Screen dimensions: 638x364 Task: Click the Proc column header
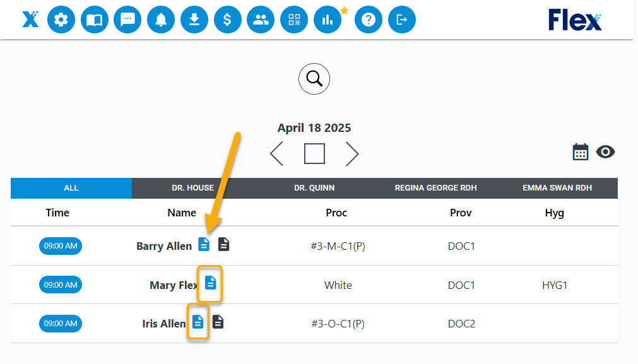coord(336,213)
